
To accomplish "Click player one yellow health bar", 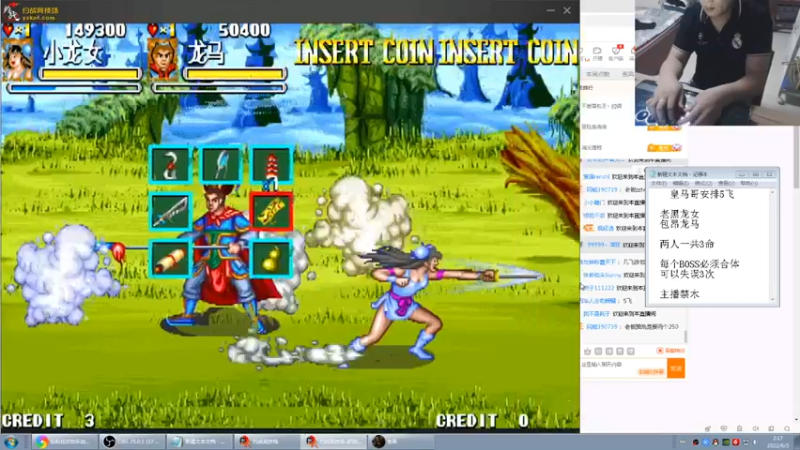I will tap(90, 74).
